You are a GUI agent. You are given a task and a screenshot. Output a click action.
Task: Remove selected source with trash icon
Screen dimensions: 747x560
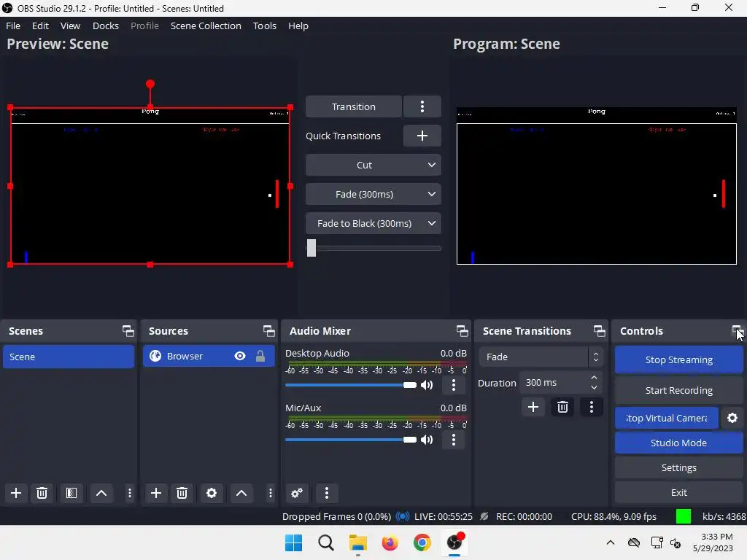coord(182,493)
